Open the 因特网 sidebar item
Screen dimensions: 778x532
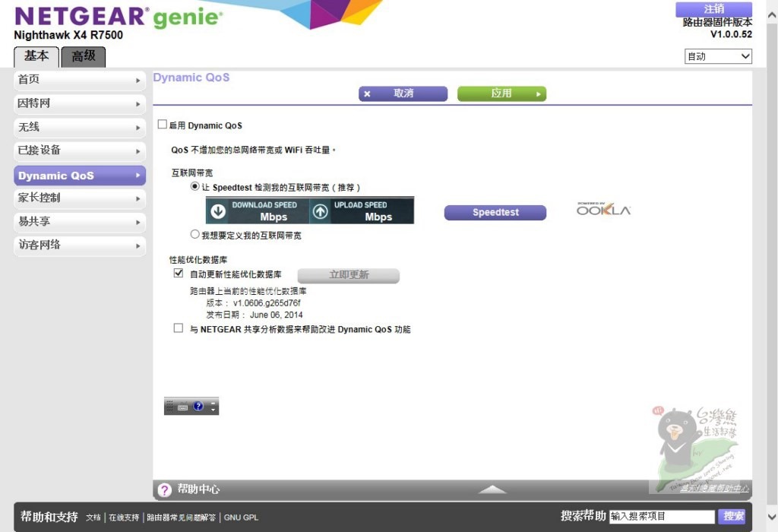[79, 103]
